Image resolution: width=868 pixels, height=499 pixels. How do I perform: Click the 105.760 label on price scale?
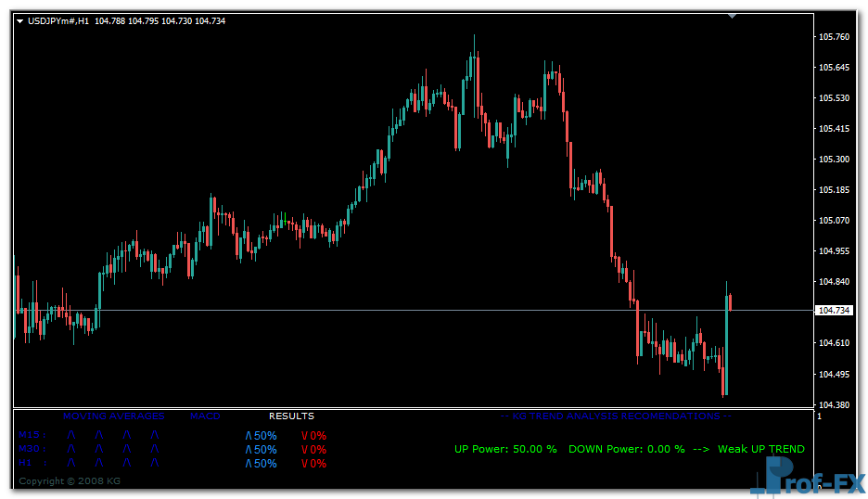pos(835,37)
